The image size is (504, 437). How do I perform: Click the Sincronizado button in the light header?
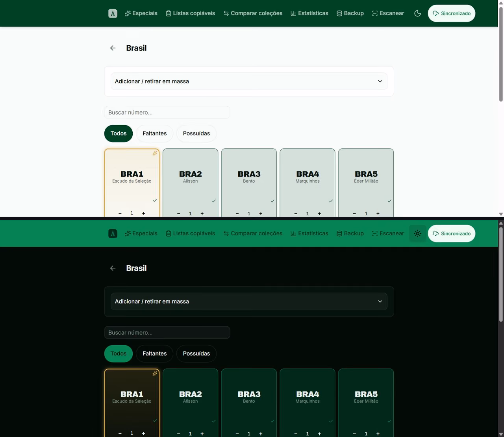(452, 13)
